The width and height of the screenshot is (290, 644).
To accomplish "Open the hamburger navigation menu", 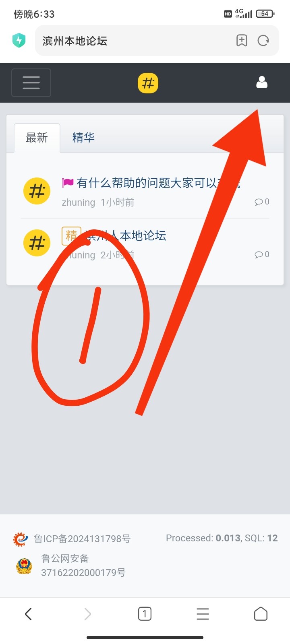I will click(x=31, y=83).
